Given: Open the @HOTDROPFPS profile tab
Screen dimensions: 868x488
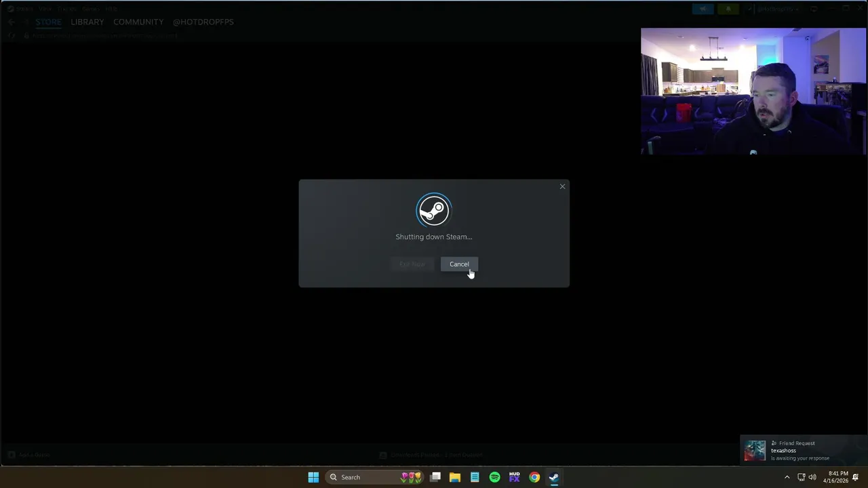Looking at the screenshot, I should point(203,22).
